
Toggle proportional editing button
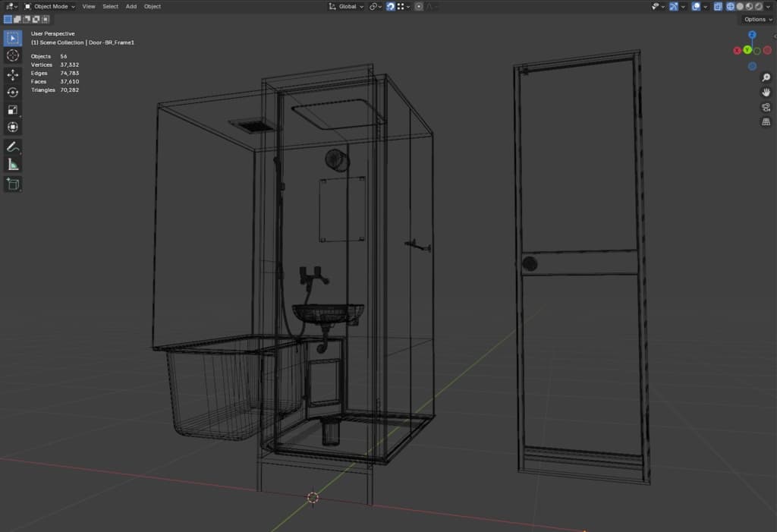tap(419, 6)
